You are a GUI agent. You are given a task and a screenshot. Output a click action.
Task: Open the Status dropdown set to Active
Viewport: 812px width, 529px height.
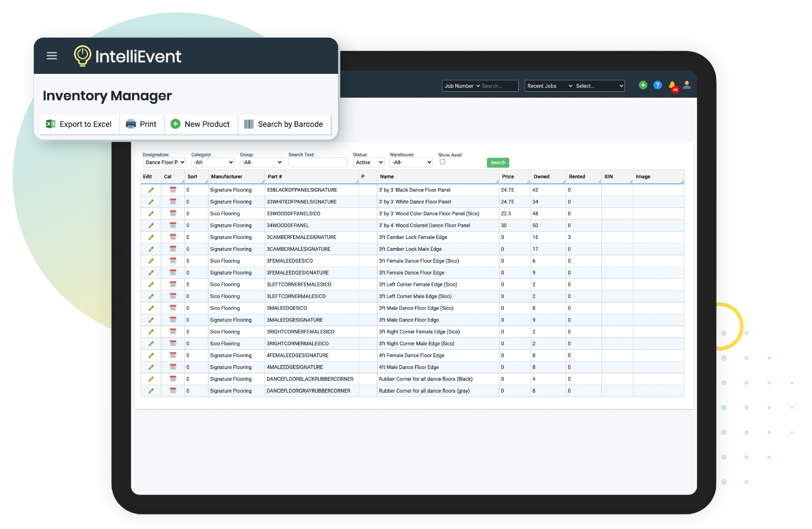pyautogui.click(x=368, y=162)
